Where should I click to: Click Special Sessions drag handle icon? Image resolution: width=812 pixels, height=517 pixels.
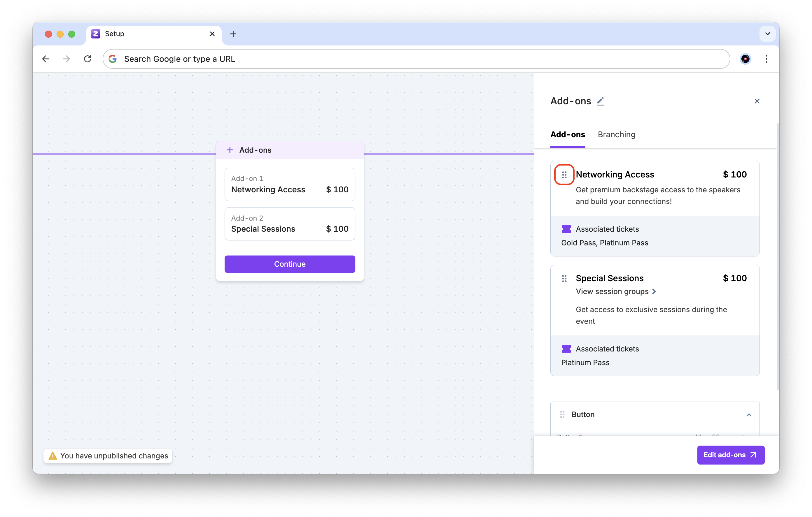564,278
